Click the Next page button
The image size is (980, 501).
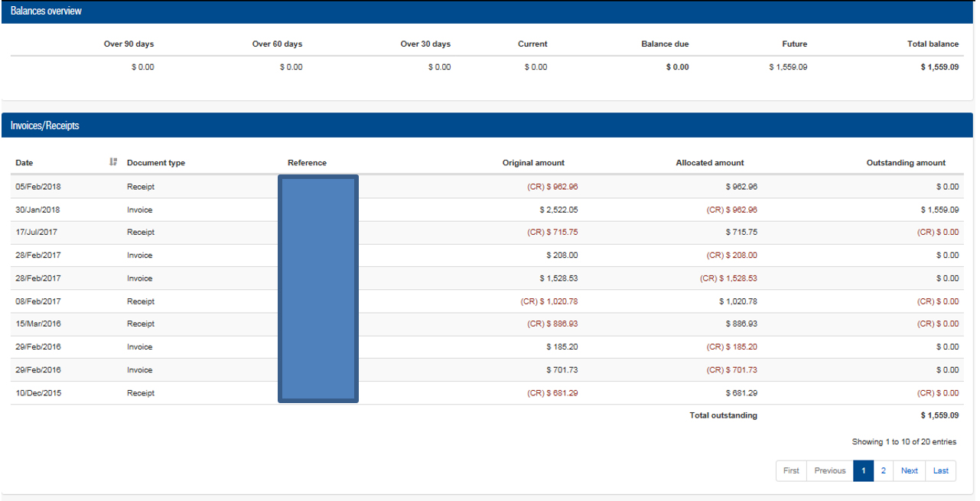pos(909,471)
